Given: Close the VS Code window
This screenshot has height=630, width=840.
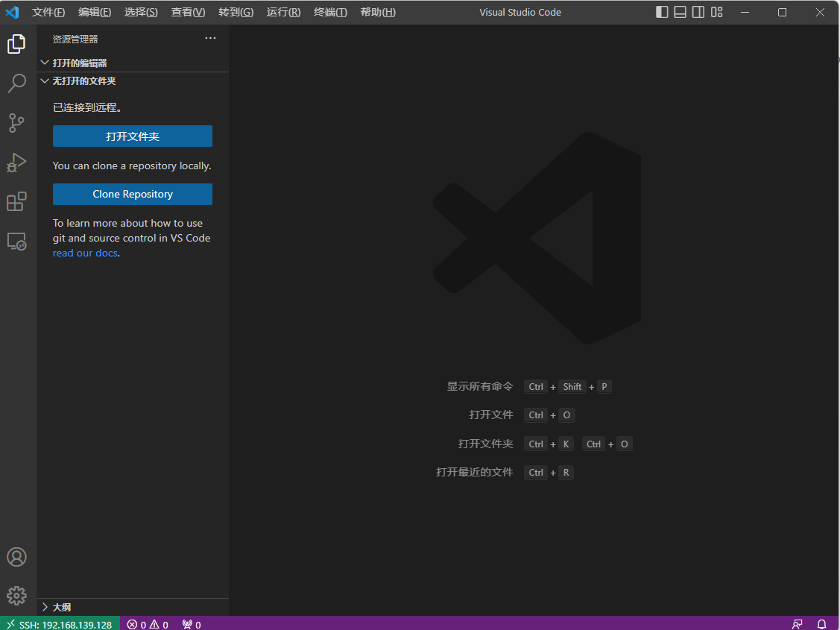Looking at the screenshot, I should (820, 12).
